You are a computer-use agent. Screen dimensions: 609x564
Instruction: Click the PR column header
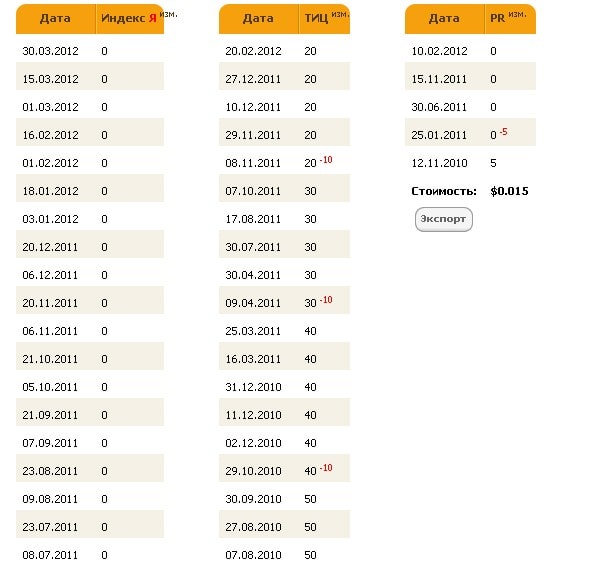point(497,19)
